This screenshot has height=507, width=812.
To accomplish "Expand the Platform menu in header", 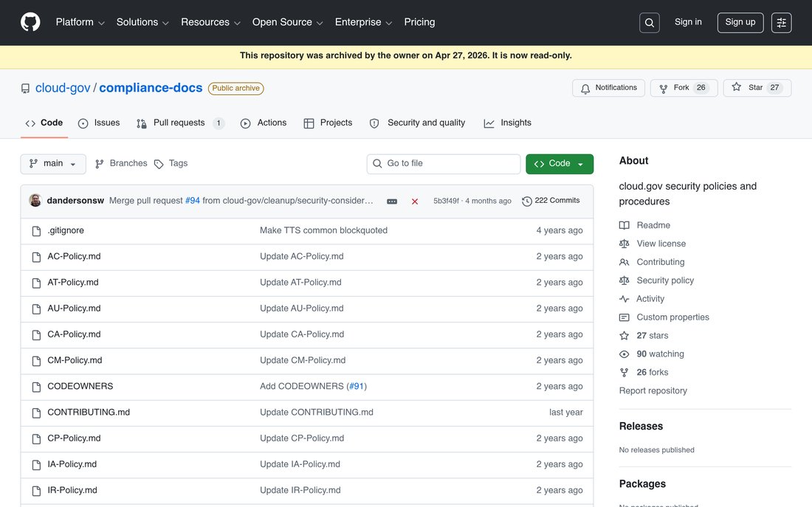I will [80, 22].
